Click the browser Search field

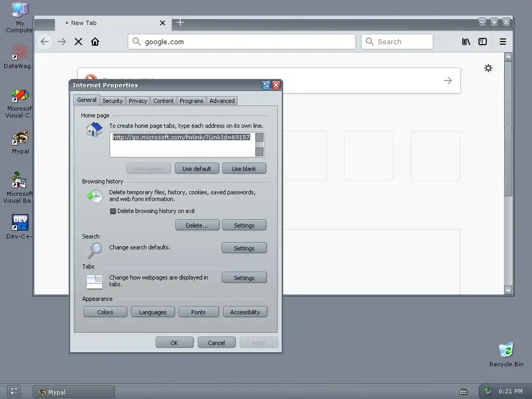pos(397,42)
